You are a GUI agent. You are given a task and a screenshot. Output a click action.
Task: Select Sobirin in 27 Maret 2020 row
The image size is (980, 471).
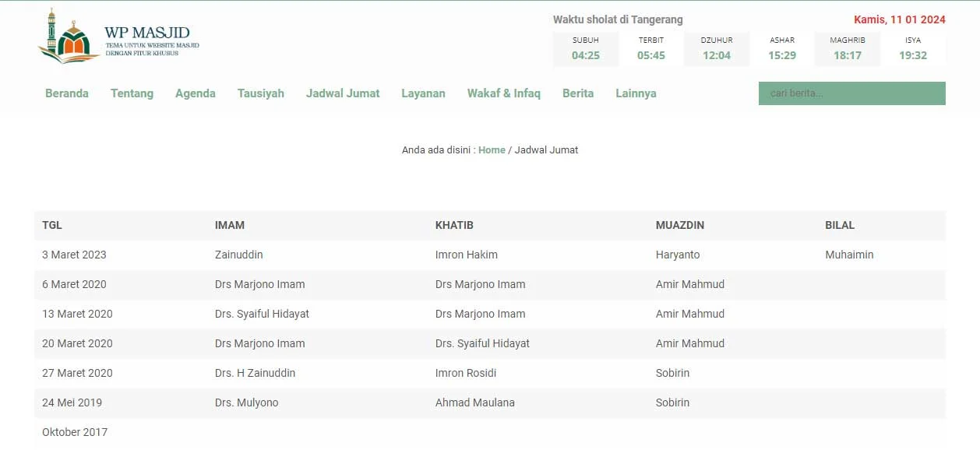(673, 373)
